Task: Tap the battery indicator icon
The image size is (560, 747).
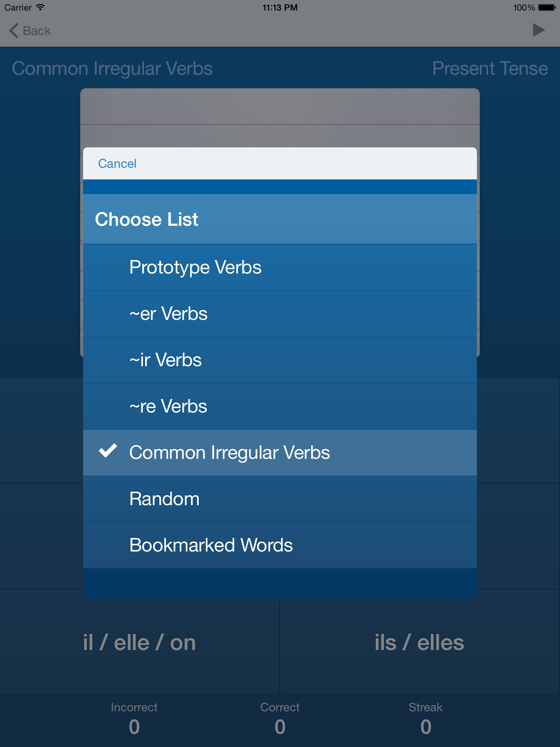Action: tap(547, 7)
